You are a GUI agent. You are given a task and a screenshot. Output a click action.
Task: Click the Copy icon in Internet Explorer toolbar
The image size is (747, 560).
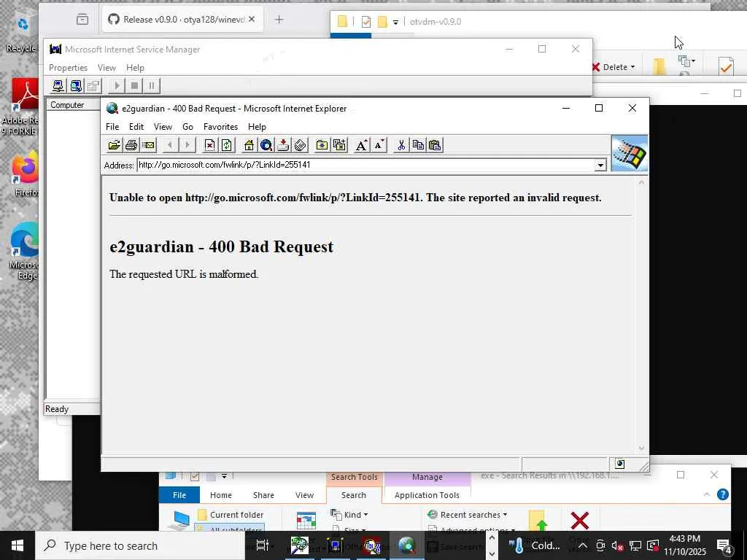[x=418, y=145]
